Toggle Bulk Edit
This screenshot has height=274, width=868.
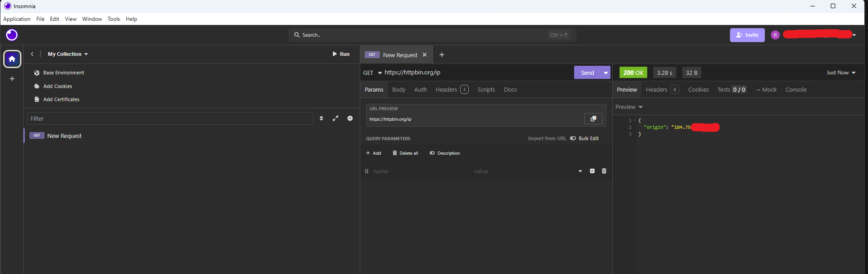tap(584, 138)
